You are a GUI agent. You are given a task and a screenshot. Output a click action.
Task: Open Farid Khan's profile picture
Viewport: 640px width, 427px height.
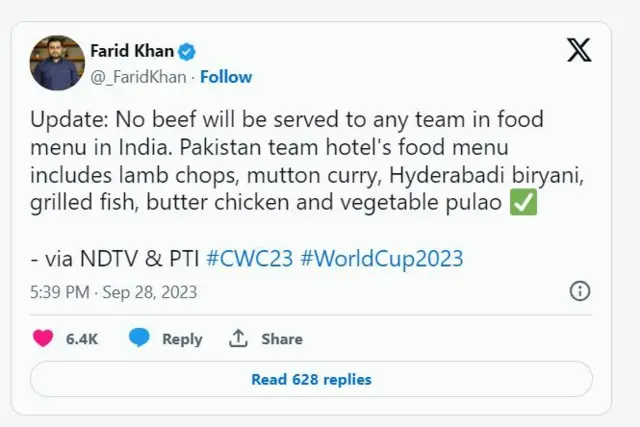point(57,62)
